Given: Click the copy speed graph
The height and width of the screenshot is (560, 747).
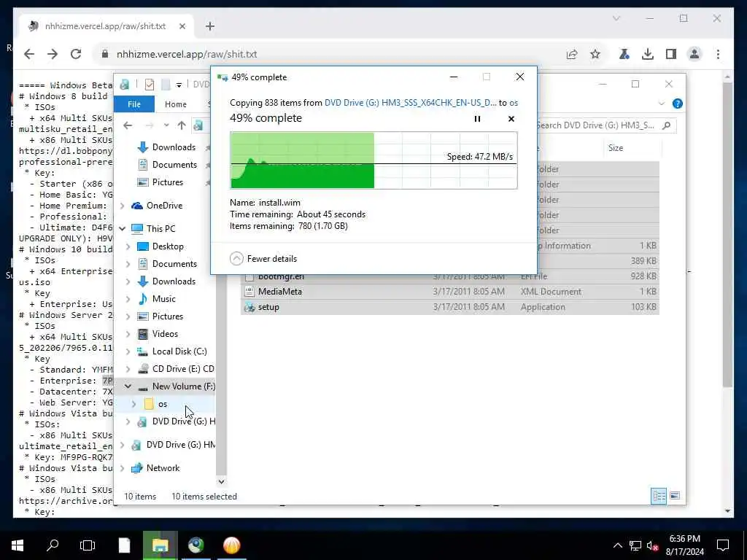Looking at the screenshot, I should [x=373, y=160].
